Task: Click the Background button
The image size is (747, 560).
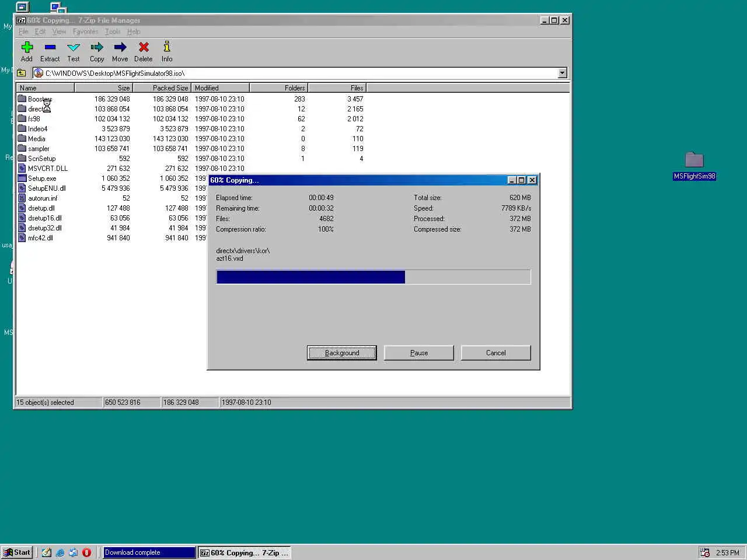Action: (x=342, y=353)
